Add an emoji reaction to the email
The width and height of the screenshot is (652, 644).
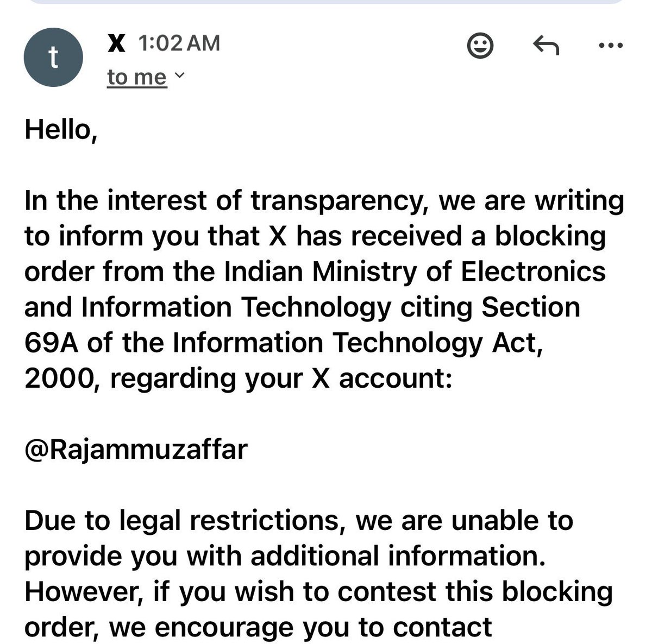coord(480,46)
